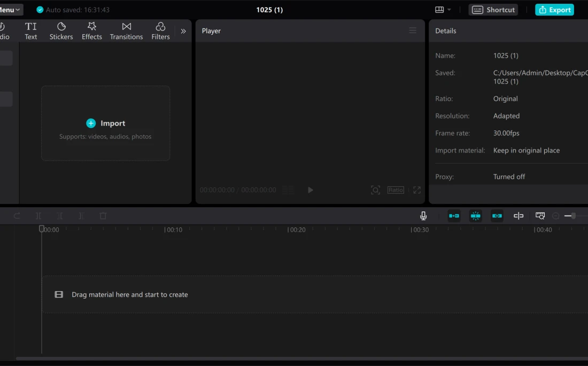The image size is (588, 366).
Task: Open the Shortcut list
Action: (493, 10)
